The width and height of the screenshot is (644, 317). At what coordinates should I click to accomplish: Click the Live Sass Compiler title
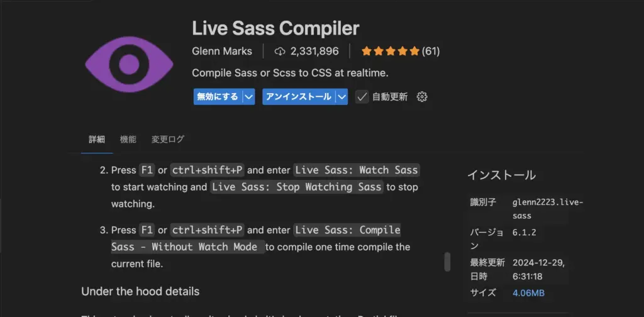click(275, 28)
